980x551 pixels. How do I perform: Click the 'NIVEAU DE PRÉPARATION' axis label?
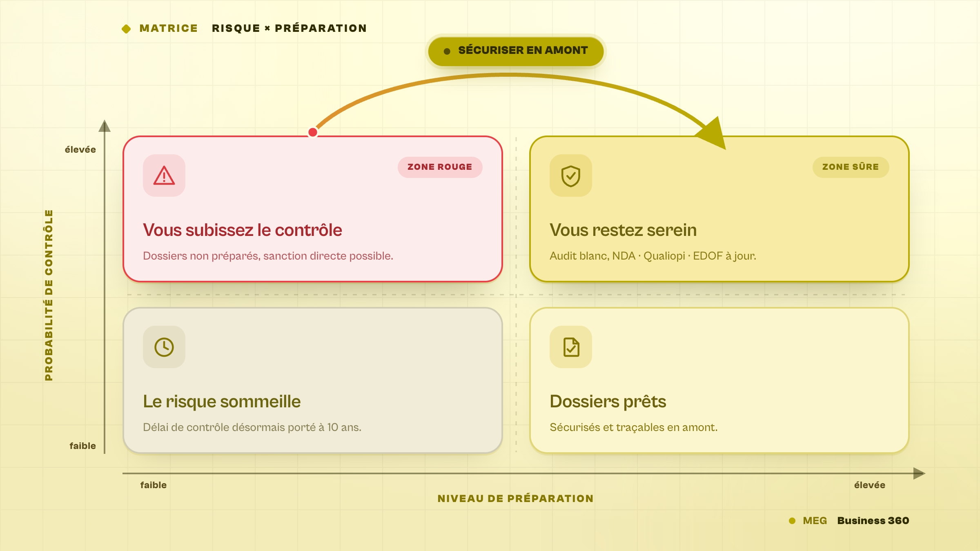click(515, 498)
